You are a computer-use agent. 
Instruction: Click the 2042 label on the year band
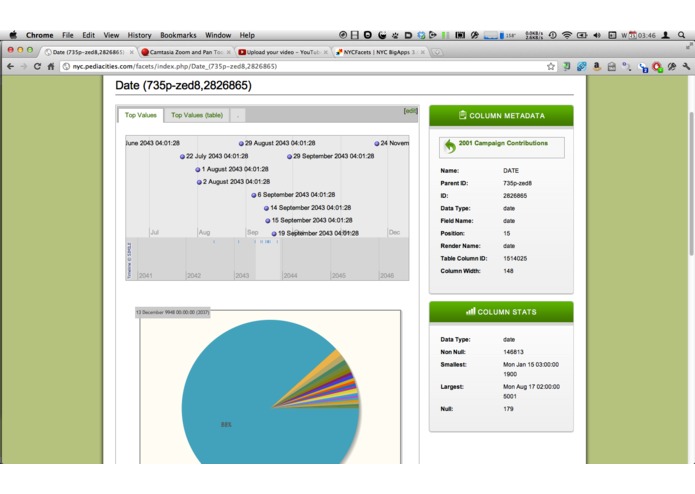pyautogui.click(x=194, y=276)
